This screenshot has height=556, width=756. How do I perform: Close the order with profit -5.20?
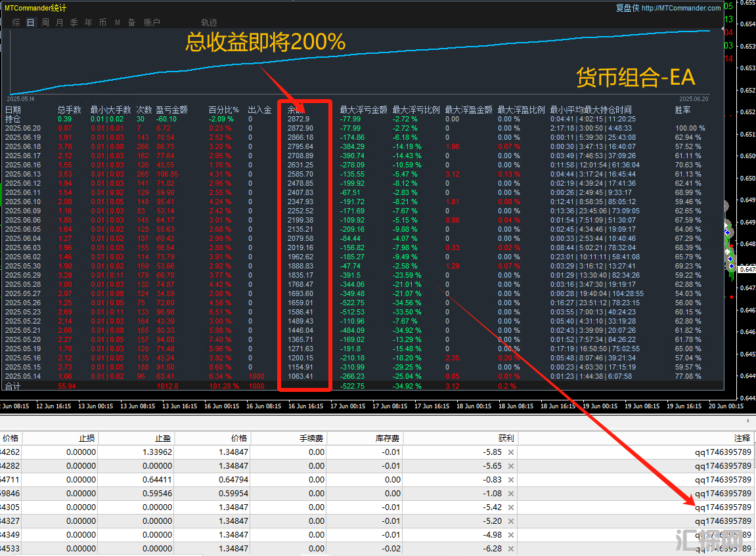(510, 521)
